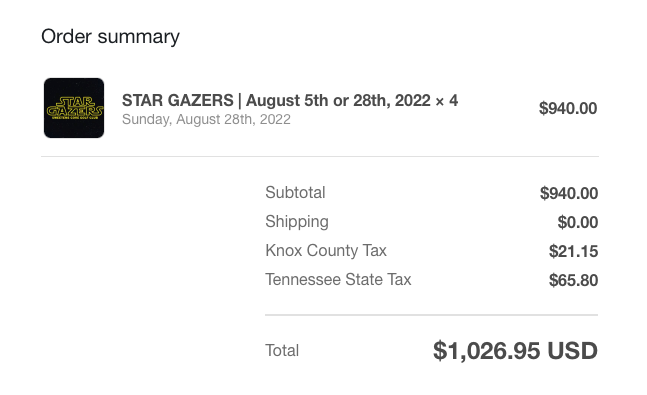Click the divider line above Total
This screenshot has height=395, width=647.
pyautogui.click(x=432, y=315)
